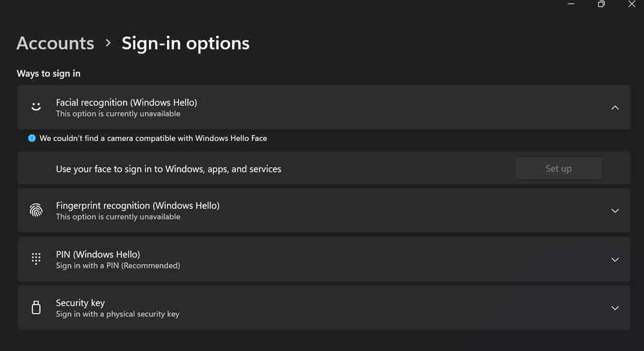
Task: Click the blue info icon about camera
Action: [x=32, y=138]
